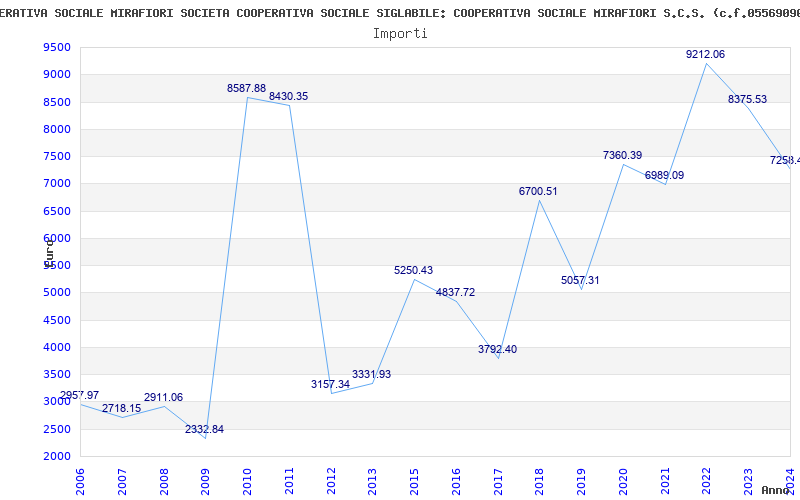Click the 7360.39 data label
800x500 pixels.
point(622,156)
